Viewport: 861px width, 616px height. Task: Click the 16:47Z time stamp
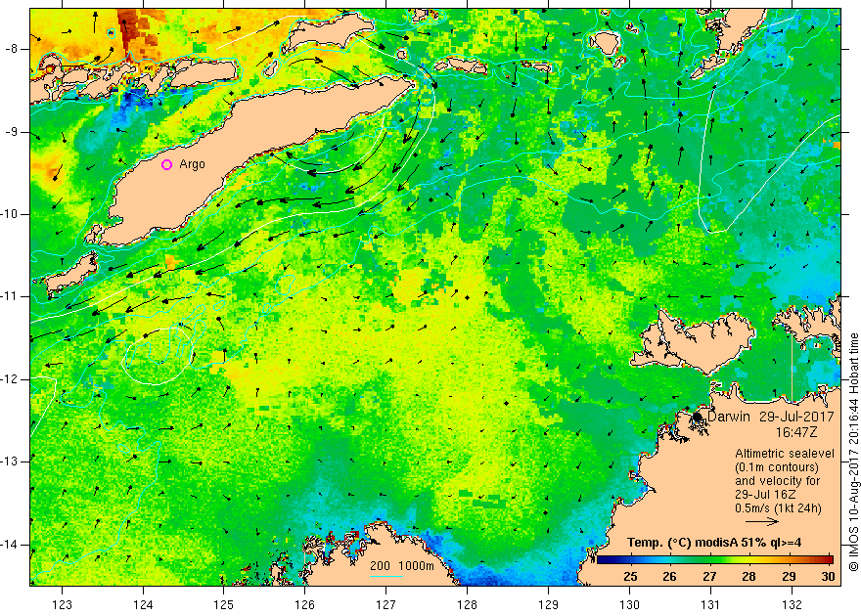(796, 432)
